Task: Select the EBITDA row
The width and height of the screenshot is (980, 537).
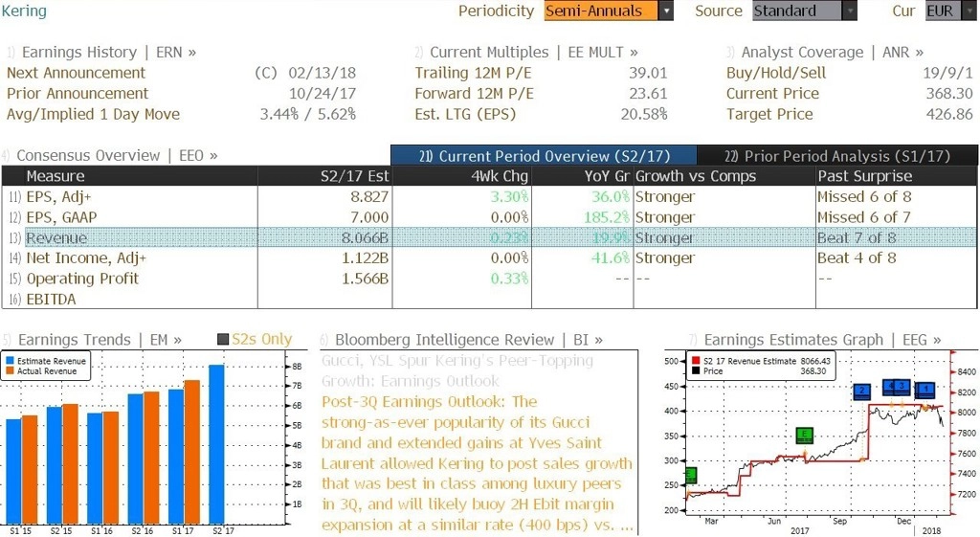Action: (489, 299)
